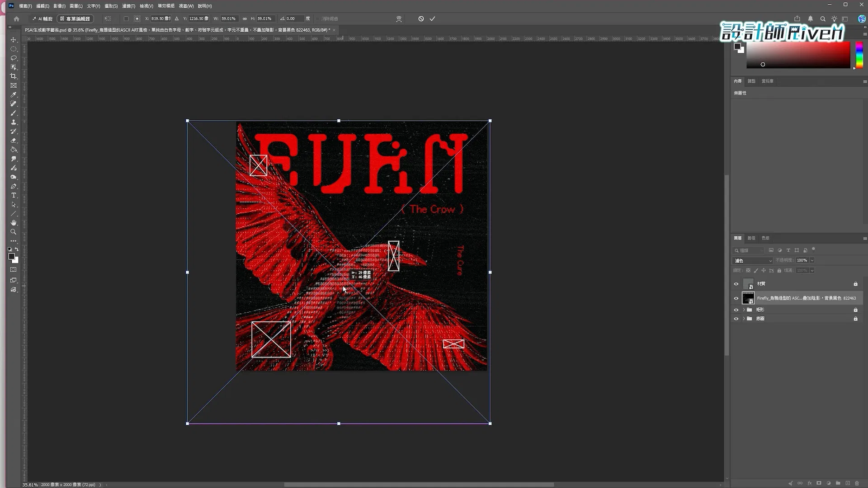Screen dimensions: 868x488
Task: Click the AI 輔助 button
Action: point(42,19)
